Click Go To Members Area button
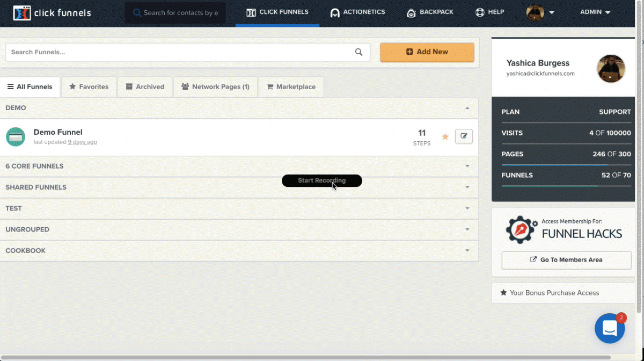 click(x=566, y=260)
